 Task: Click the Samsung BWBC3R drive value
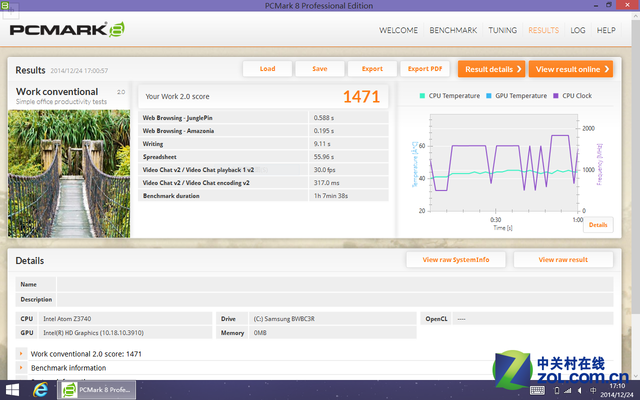[284, 319]
